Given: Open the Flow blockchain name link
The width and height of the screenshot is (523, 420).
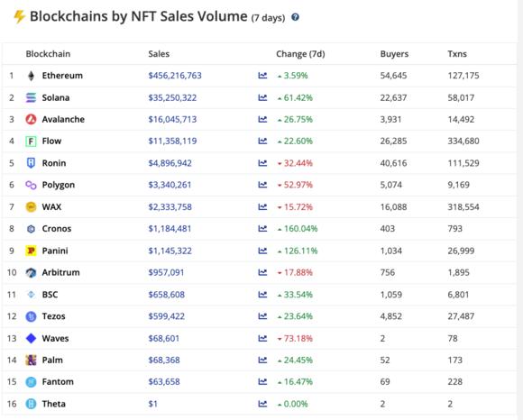Looking at the screenshot, I should coord(51,141).
